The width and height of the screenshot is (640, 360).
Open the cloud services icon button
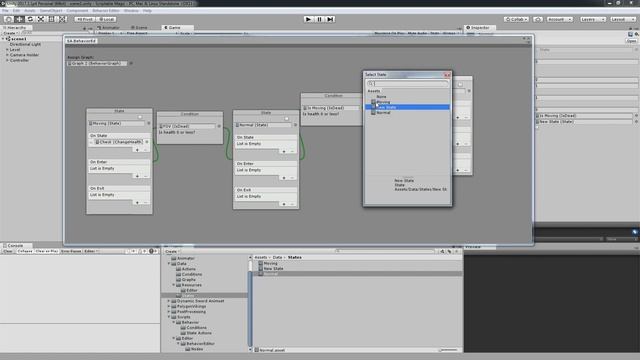538,19
